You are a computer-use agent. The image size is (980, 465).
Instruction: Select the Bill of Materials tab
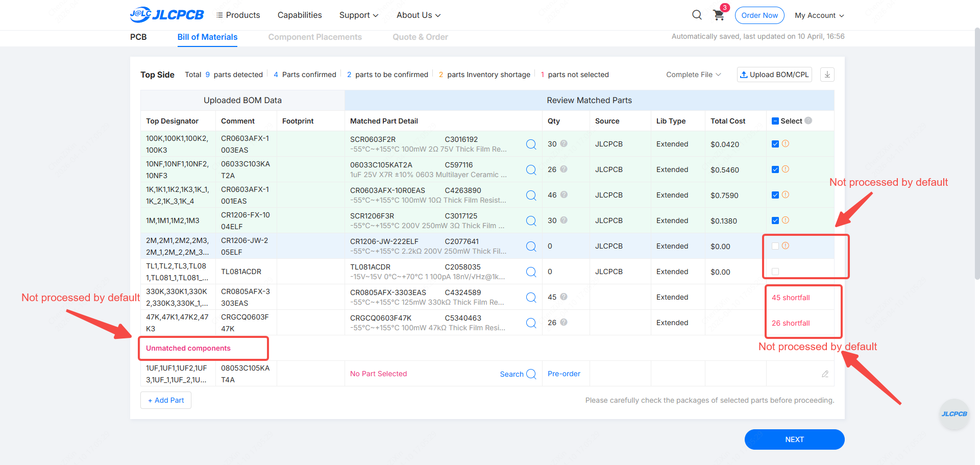click(207, 37)
